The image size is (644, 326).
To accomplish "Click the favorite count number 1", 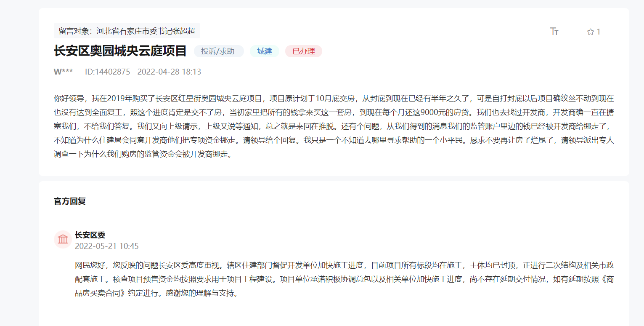I will 598,31.
